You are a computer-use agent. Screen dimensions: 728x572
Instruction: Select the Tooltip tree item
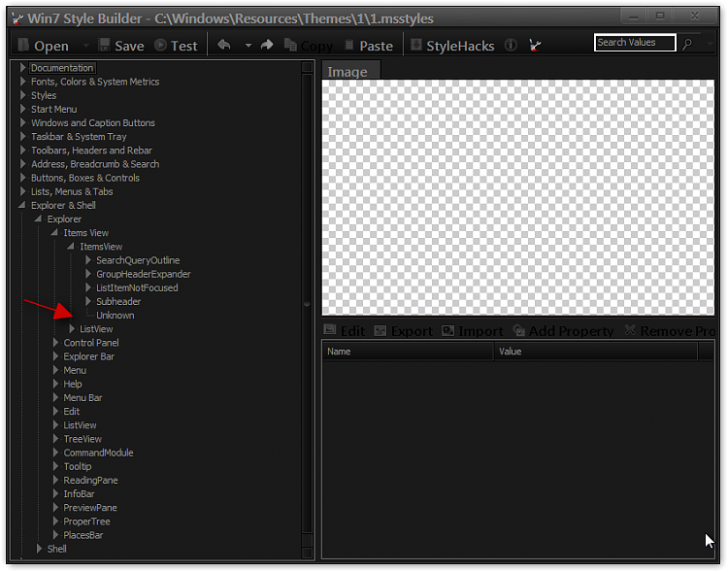coord(78,466)
